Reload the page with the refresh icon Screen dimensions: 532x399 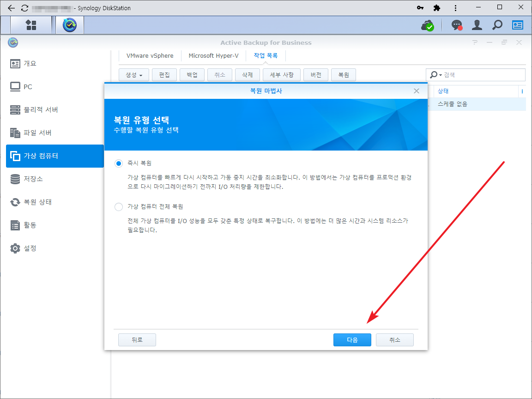click(x=24, y=8)
